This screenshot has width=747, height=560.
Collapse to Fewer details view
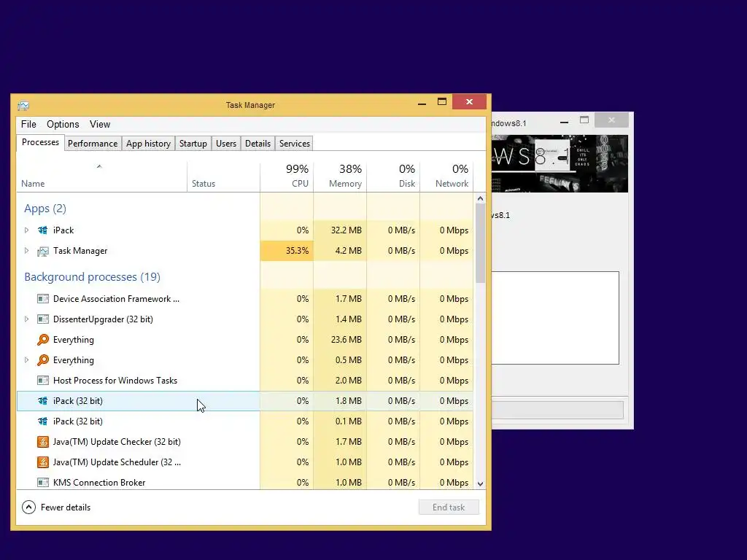click(56, 507)
